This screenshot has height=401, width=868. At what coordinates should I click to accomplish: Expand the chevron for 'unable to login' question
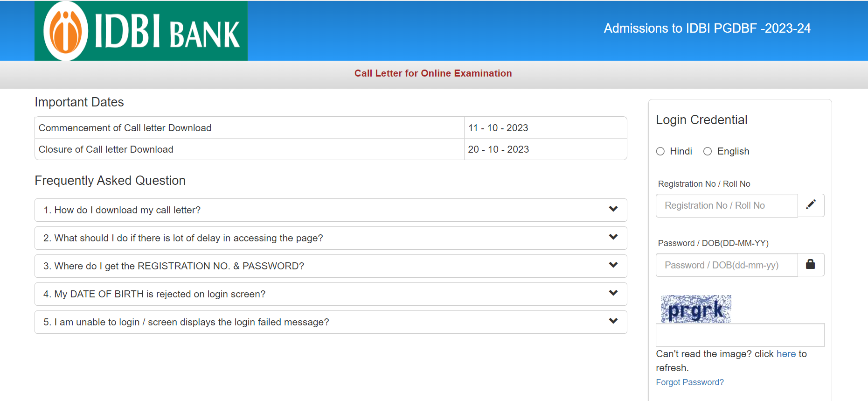click(x=613, y=321)
